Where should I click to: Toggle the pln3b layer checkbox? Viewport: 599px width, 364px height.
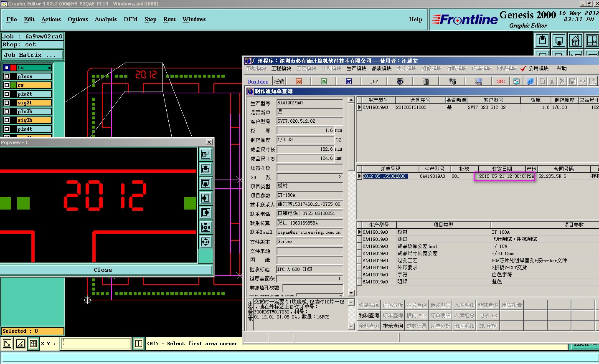point(7,111)
